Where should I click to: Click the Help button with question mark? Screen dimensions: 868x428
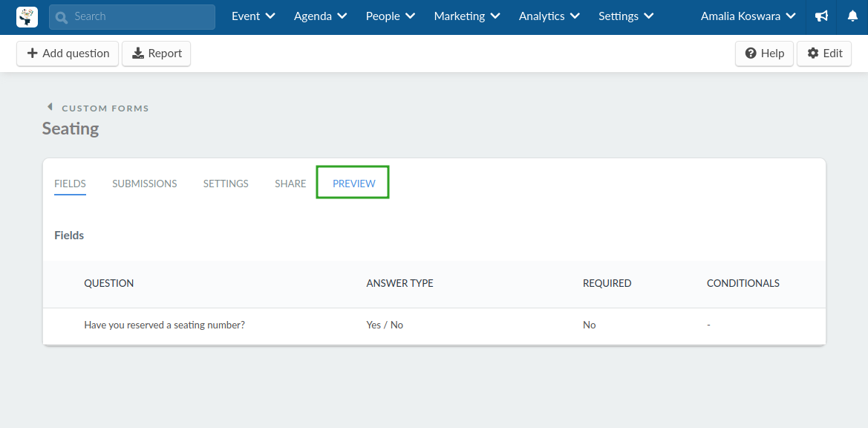765,53
